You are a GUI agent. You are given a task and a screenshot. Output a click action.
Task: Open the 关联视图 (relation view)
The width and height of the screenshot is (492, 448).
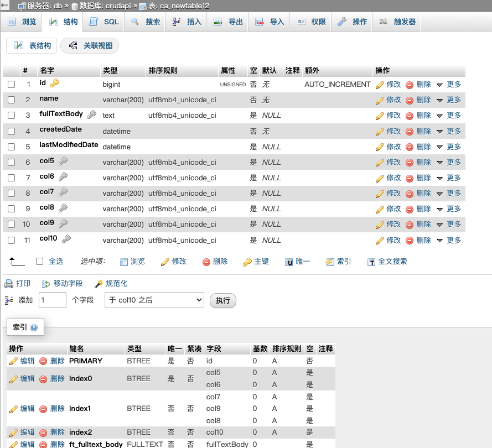[x=90, y=45]
